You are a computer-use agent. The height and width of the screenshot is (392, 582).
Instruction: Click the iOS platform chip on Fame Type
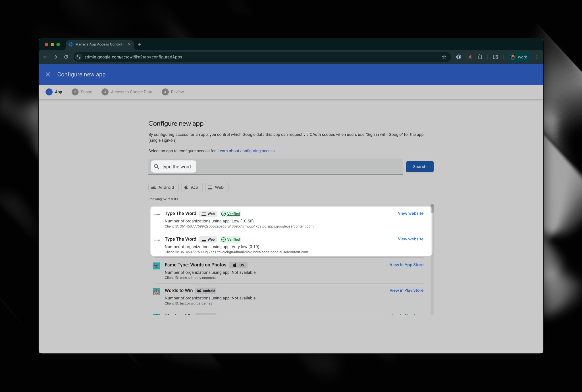[238, 265]
